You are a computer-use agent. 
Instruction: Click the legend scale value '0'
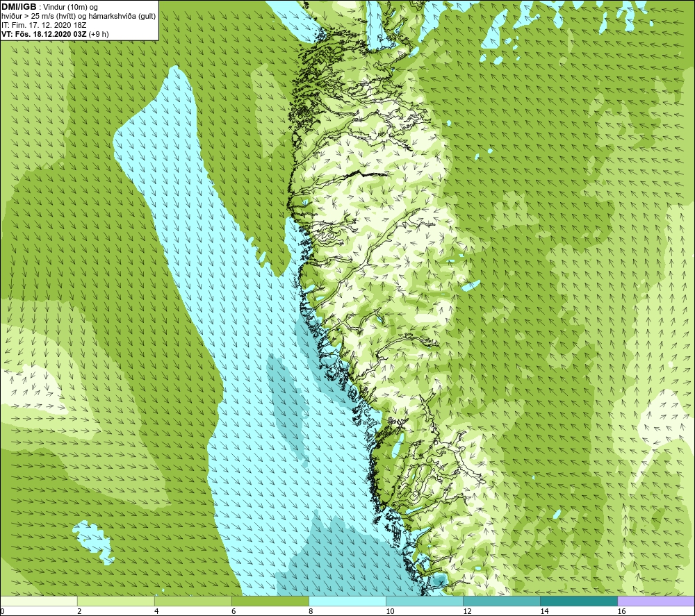[2, 611]
